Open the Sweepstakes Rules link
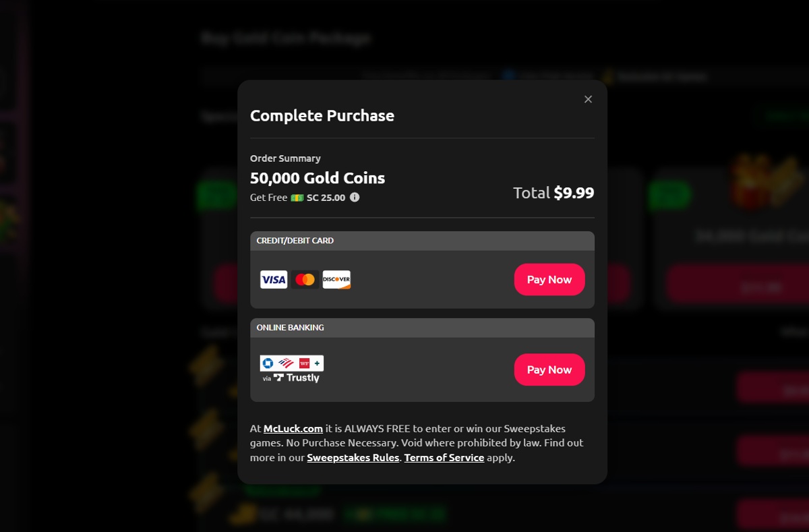The height and width of the screenshot is (532, 809). pos(353,457)
